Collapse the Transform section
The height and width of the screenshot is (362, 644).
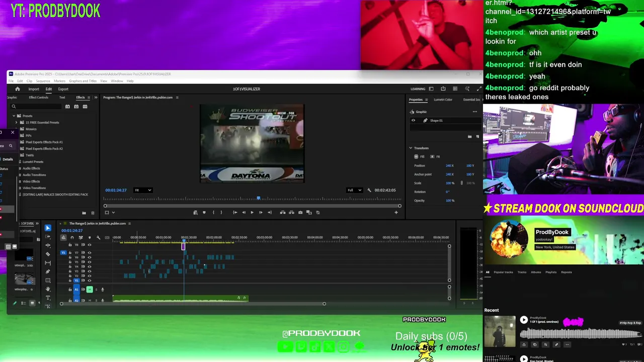(411, 148)
